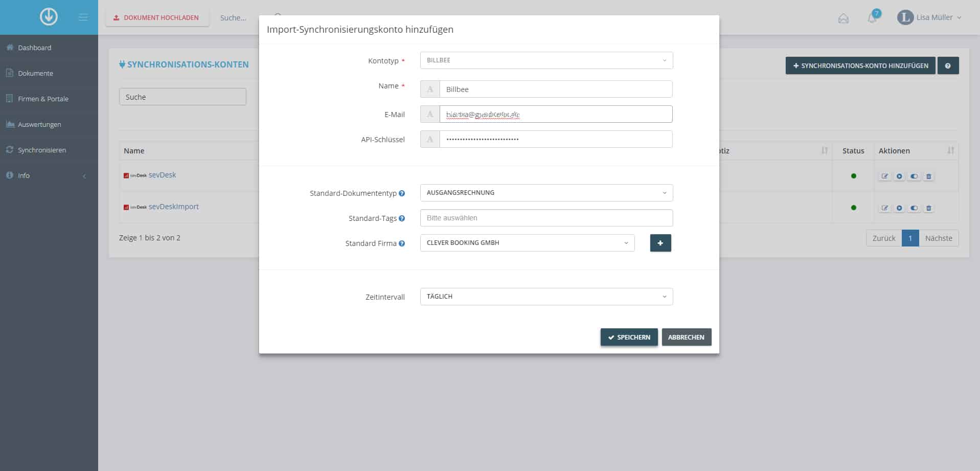980x471 pixels.
Task: Click the Name column header
Action: 134,151
